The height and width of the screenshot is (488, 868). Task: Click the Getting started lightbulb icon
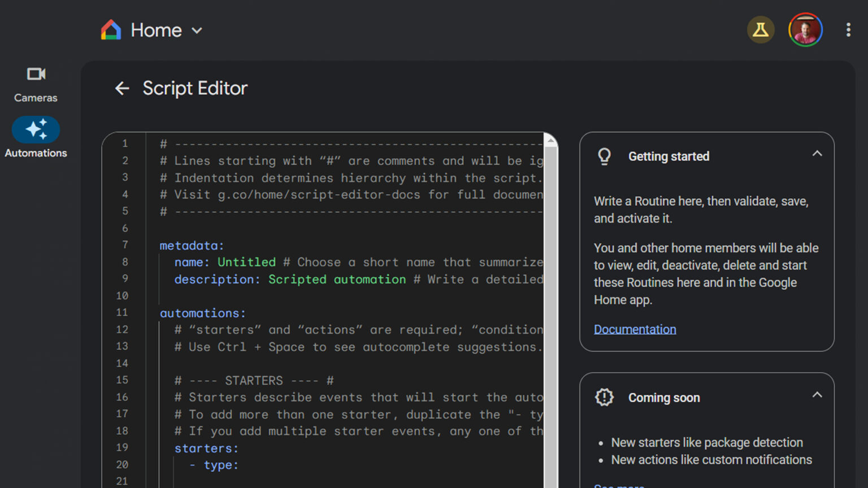coord(604,156)
